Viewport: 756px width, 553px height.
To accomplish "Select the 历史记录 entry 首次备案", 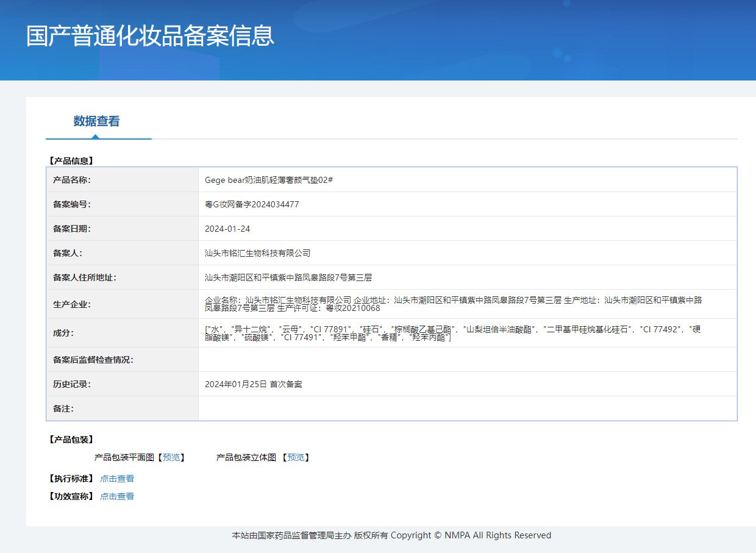I will 255,384.
